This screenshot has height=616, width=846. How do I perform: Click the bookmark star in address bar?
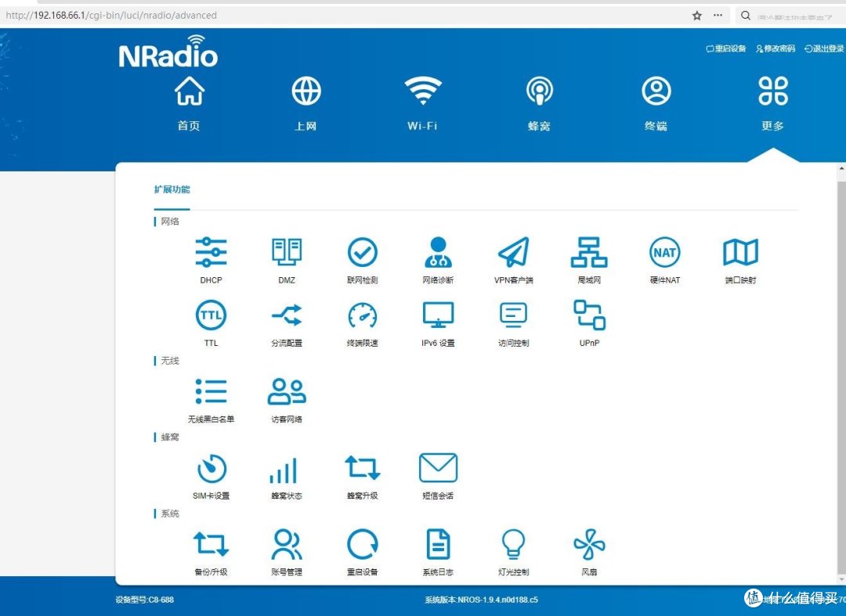pos(697,16)
